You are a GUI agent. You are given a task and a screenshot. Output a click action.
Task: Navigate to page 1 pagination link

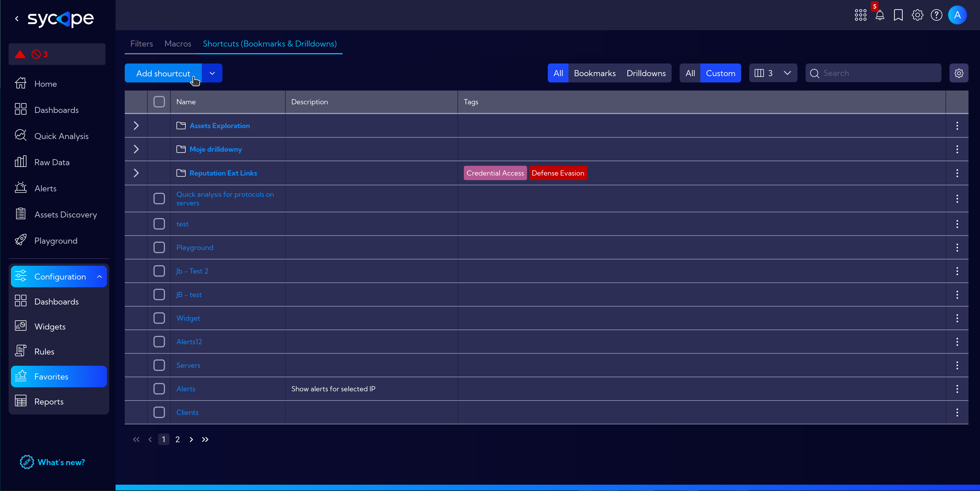coord(164,439)
